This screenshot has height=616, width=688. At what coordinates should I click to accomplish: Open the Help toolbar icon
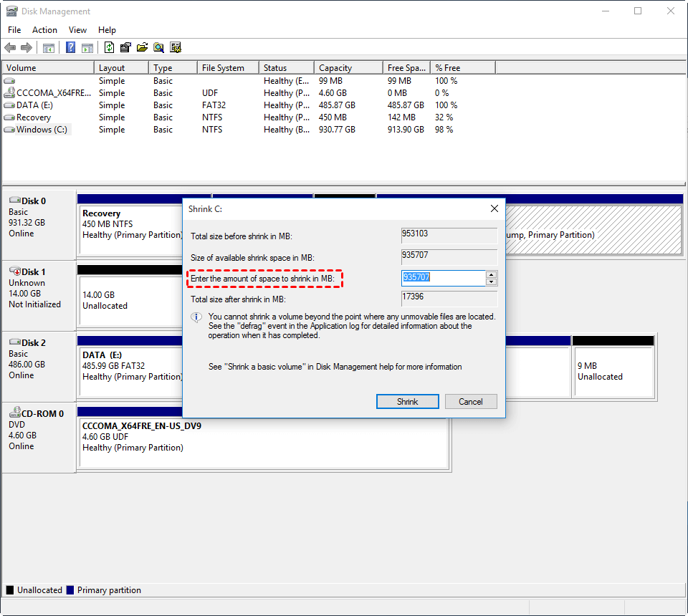(71, 48)
